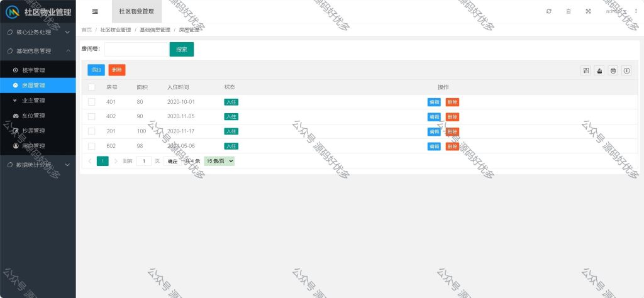
Task: Focus the page number jump input
Action: (x=144, y=162)
